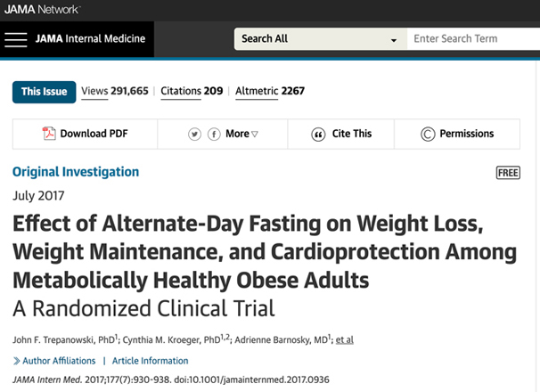Click the quotation mark cite icon

coord(318,135)
